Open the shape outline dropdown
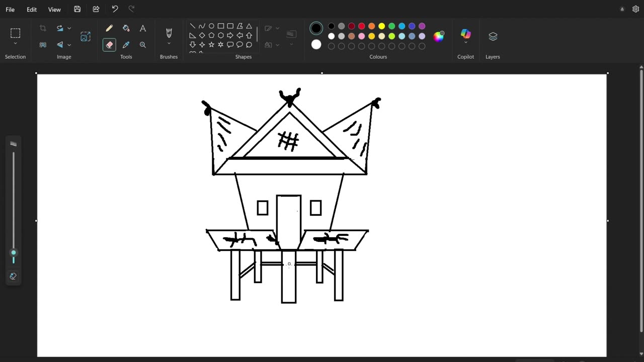The height and width of the screenshot is (362, 644). (x=272, y=29)
